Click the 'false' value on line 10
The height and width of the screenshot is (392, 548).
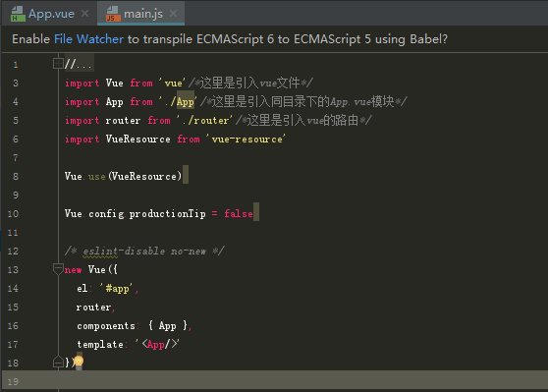click(x=239, y=213)
